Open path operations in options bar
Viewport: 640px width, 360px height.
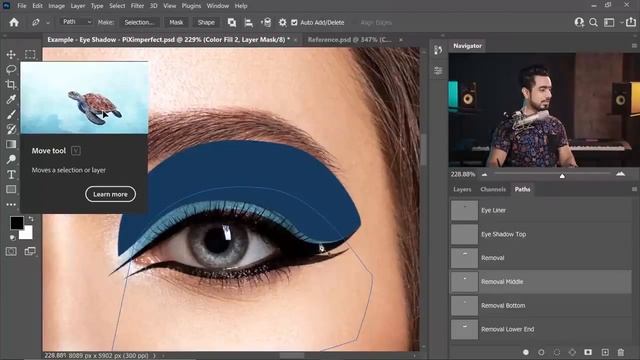click(231, 22)
